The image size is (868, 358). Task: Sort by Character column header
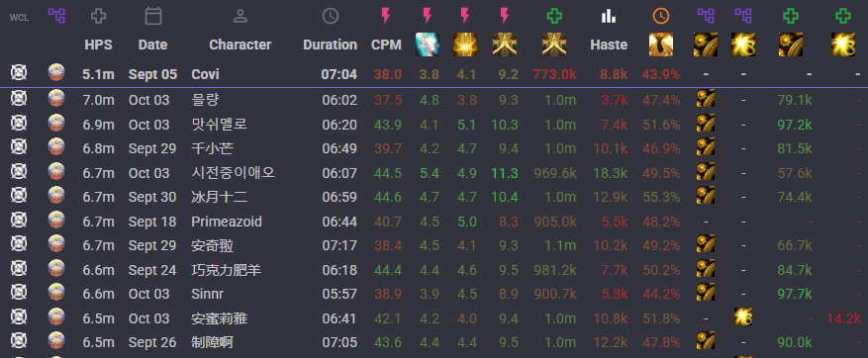click(x=241, y=45)
